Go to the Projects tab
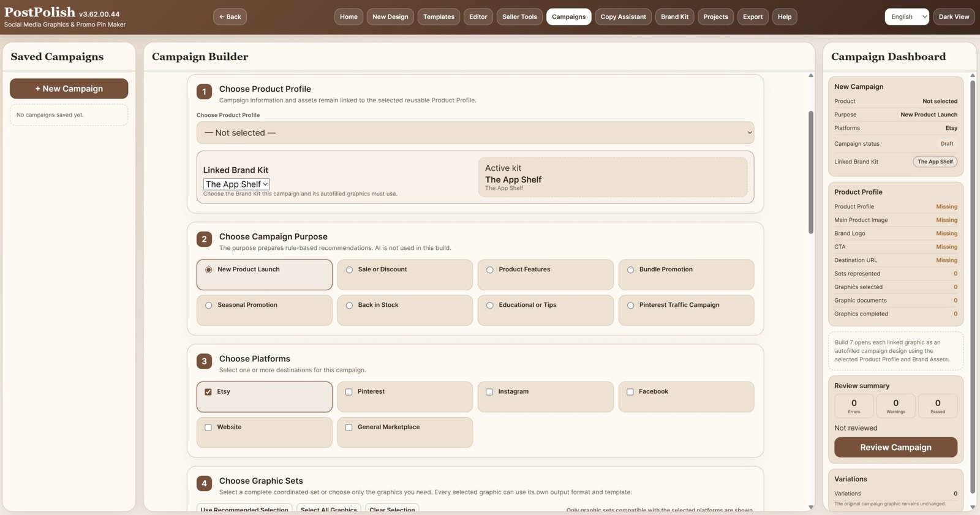The width and height of the screenshot is (980, 515). tap(715, 17)
